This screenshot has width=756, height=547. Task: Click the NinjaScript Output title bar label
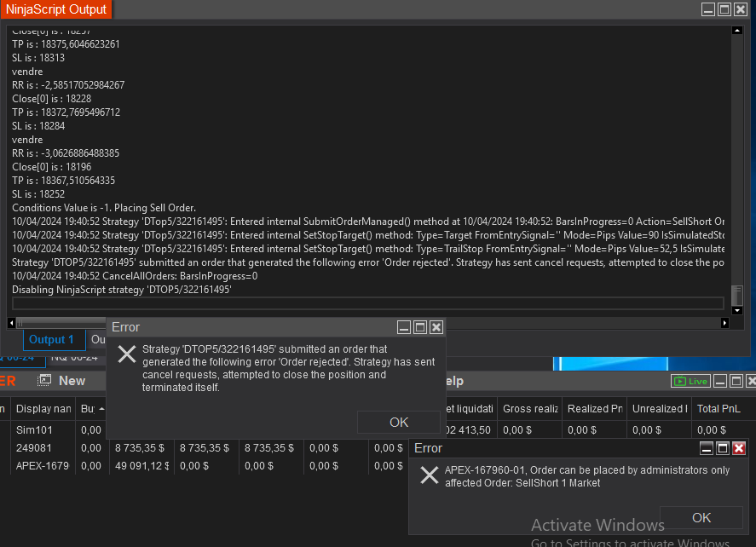tap(56, 9)
